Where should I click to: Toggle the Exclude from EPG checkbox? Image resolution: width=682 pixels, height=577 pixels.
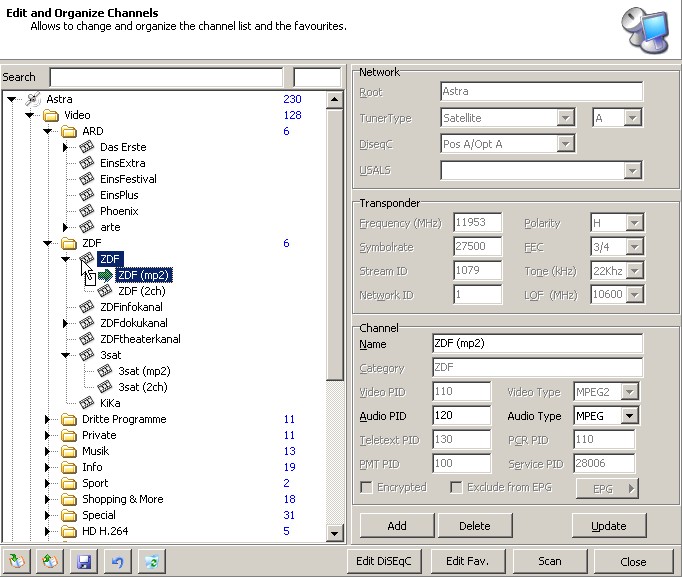point(456,487)
